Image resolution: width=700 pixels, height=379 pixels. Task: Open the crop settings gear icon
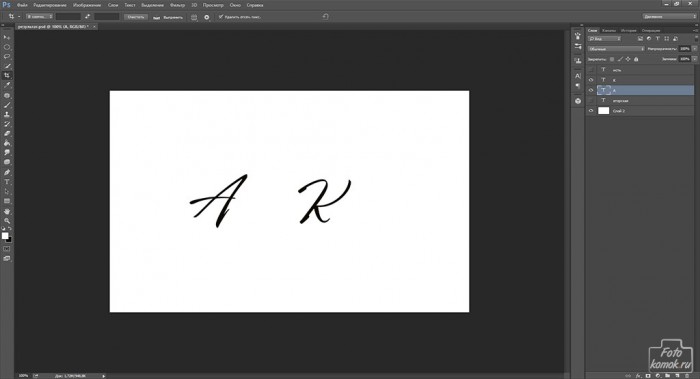tap(207, 17)
